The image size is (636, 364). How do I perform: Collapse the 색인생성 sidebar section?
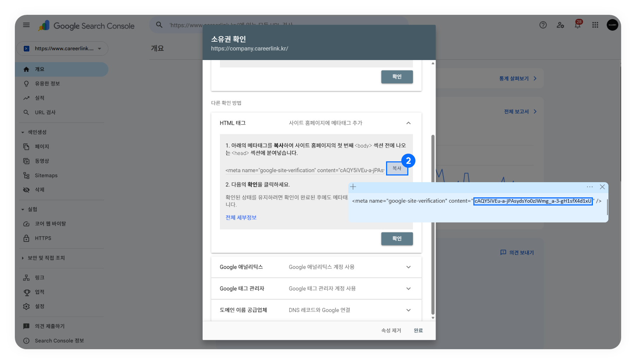point(23,132)
